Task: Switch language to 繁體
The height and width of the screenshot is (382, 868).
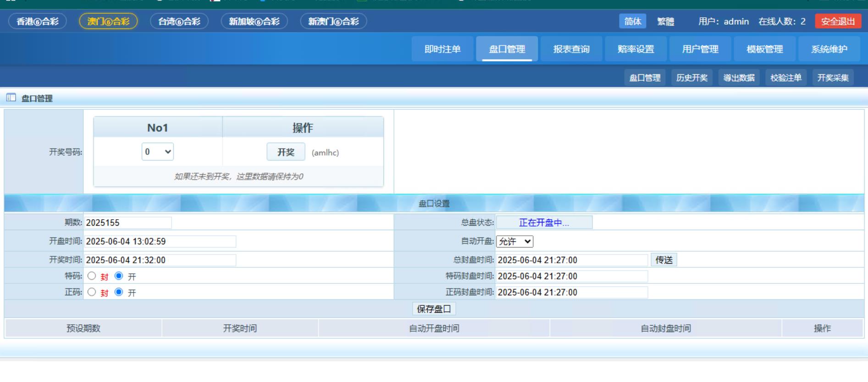Action: 665,22
